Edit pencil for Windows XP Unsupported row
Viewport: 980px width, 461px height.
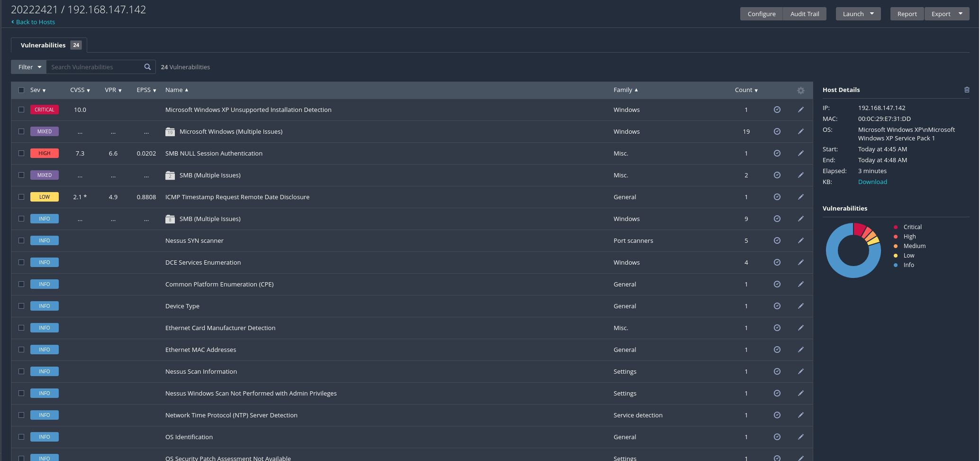point(801,110)
